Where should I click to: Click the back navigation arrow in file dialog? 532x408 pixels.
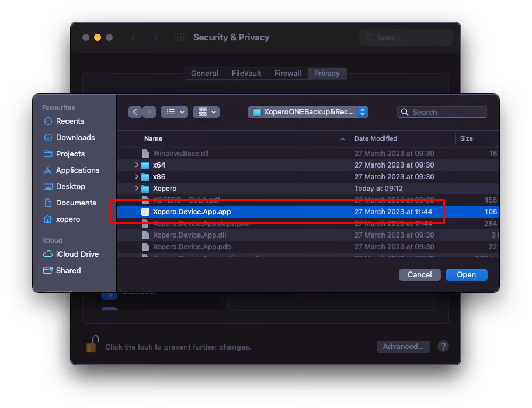[135, 112]
